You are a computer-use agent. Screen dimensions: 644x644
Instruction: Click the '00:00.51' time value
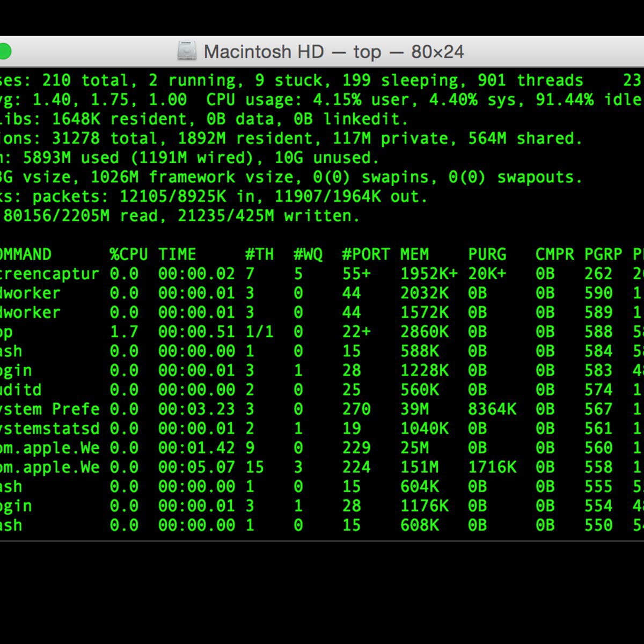(196, 332)
